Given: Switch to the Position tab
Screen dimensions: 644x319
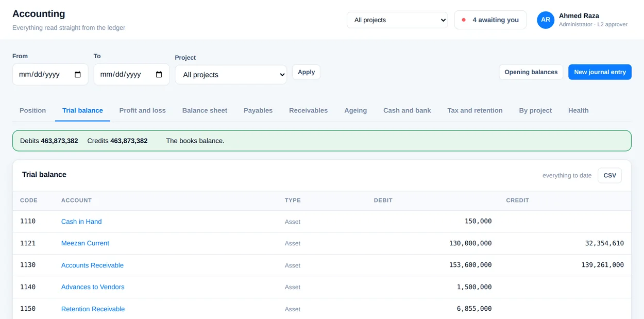Looking at the screenshot, I should (x=33, y=110).
